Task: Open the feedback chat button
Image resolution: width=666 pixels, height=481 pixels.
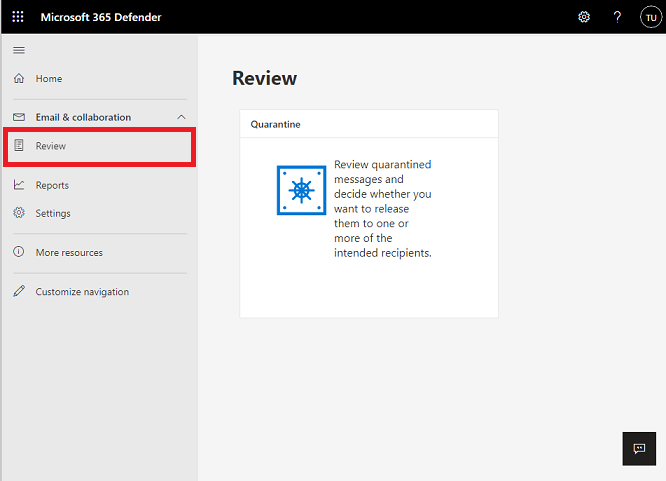Action: coord(639,449)
